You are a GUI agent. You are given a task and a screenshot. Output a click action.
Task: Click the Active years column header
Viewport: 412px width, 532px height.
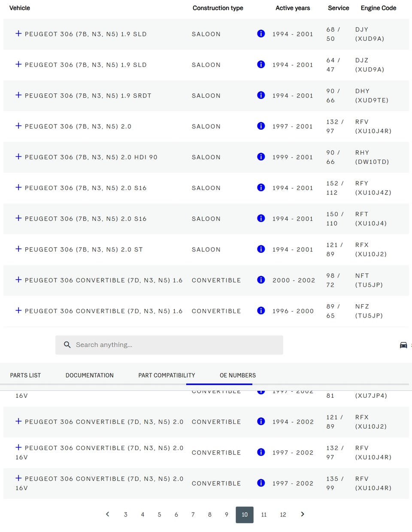(x=293, y=8)
